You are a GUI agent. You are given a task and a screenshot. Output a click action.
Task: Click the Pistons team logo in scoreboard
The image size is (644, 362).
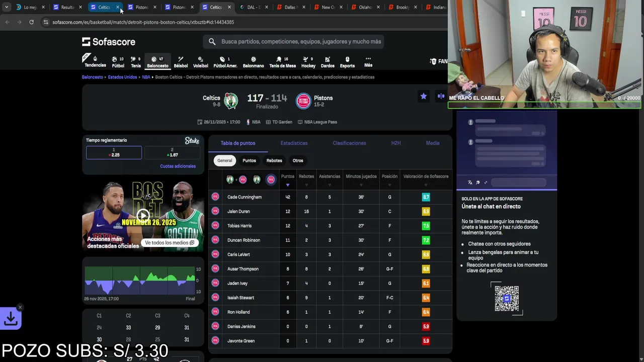pos(303,101)
